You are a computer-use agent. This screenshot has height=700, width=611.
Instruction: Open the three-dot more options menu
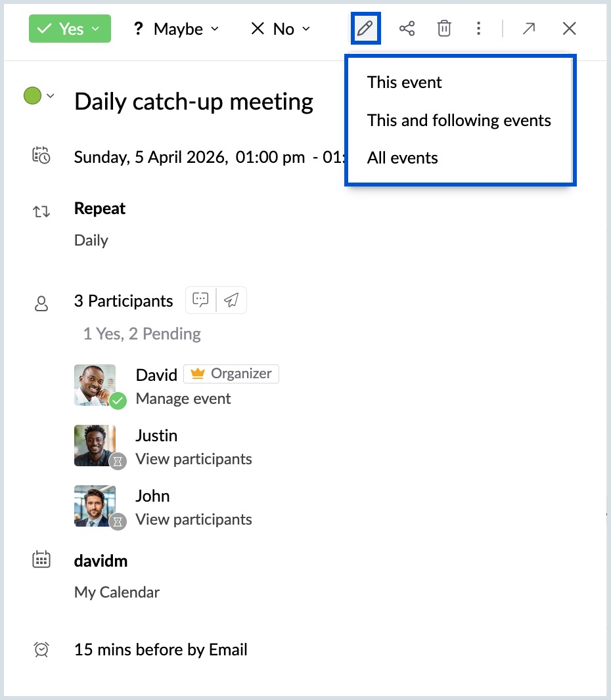[478, 29]
